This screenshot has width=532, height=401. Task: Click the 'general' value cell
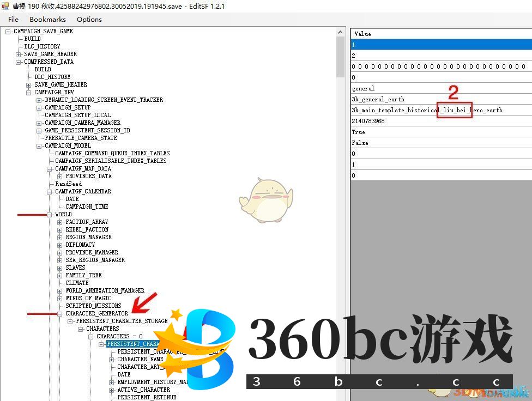point(441,88)
